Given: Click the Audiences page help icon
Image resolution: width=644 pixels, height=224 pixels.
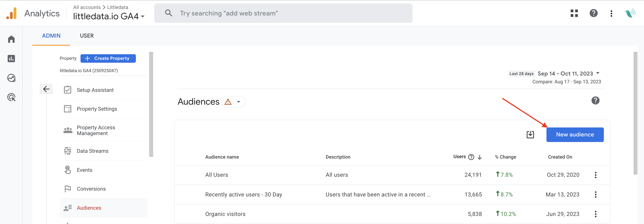Looking at the screenshot, I should 595,100.
